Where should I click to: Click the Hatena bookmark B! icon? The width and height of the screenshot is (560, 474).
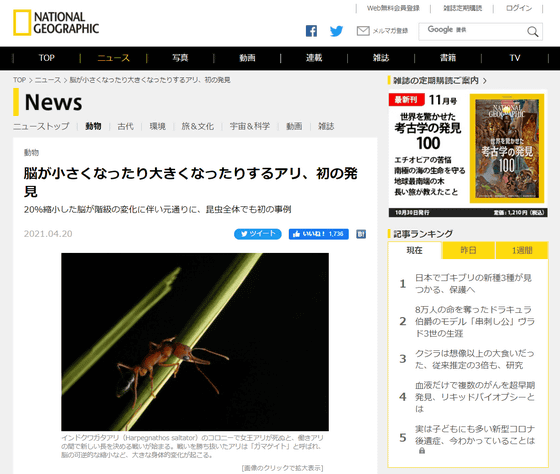361,234
